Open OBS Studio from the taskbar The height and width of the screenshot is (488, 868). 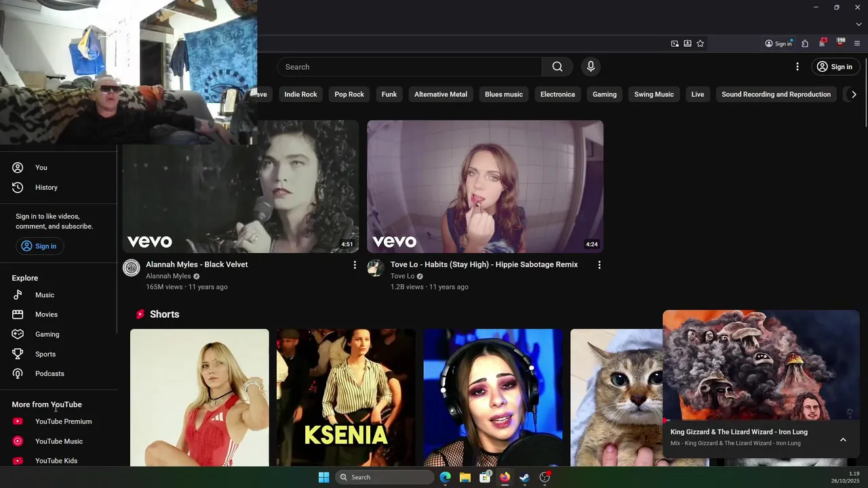[x=545, y=477]
